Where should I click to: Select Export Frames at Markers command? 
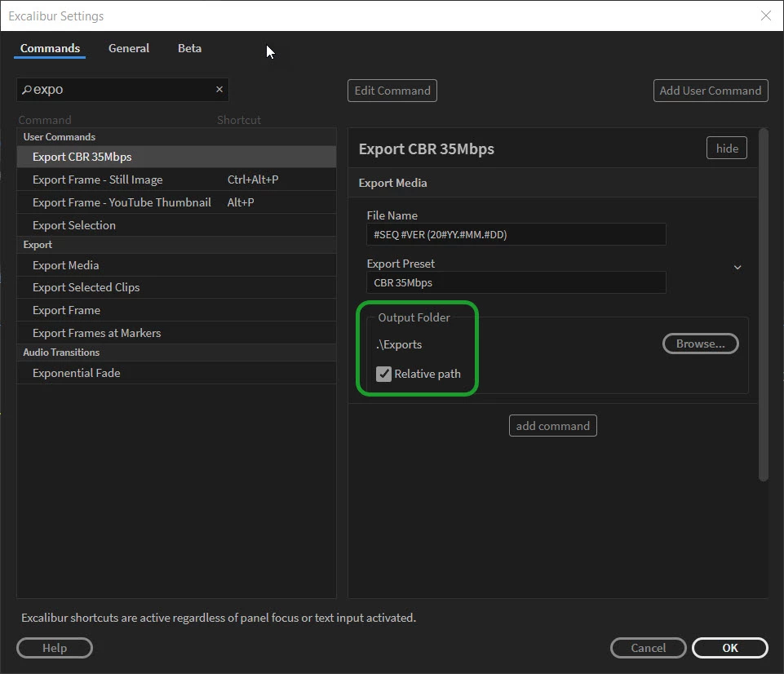(x=176, y=333)
